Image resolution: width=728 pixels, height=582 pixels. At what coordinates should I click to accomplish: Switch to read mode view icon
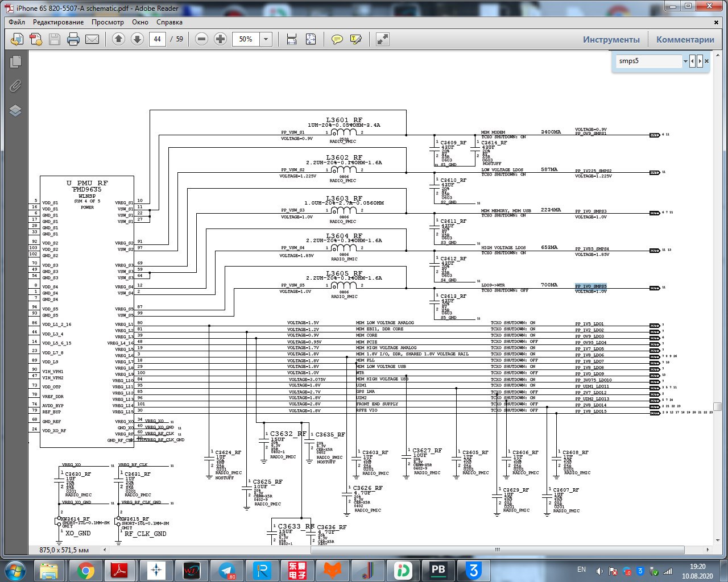point(383,39)
